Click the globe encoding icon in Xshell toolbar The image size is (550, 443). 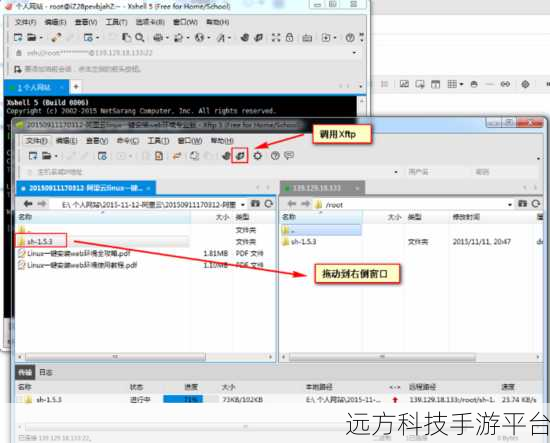pyautogui.click(x=200, y=38)
